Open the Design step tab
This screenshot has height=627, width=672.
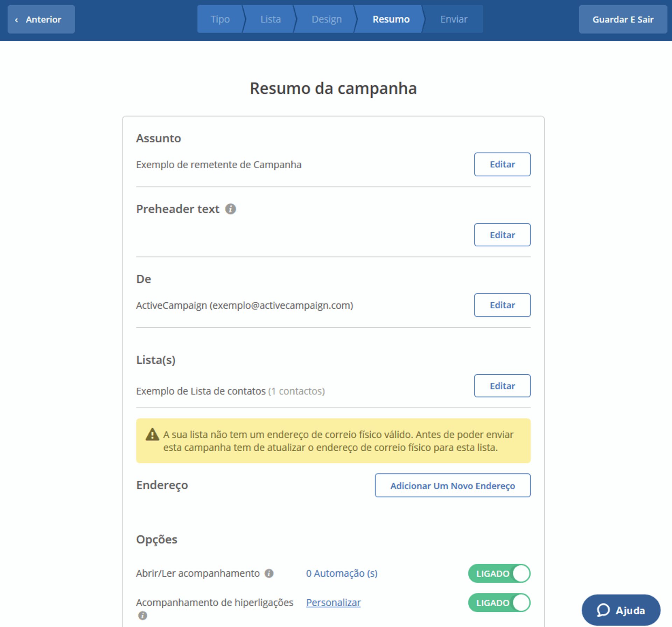(x=326, y=19)
